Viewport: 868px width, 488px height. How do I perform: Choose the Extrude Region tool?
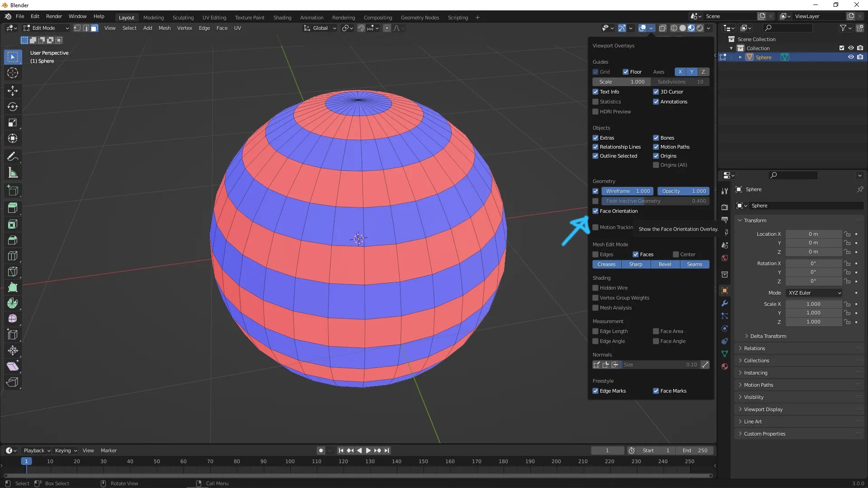click(x=13, y=208)
